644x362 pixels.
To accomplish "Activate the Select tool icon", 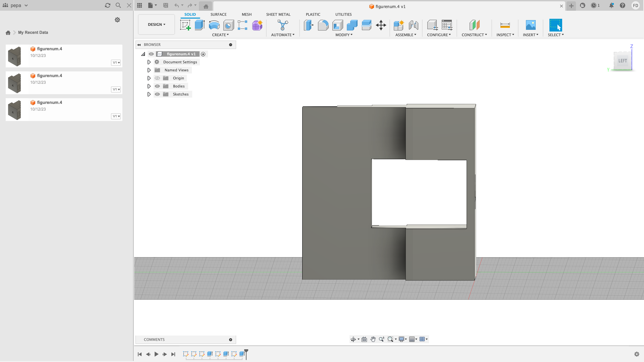I will [x=555, y=25].
